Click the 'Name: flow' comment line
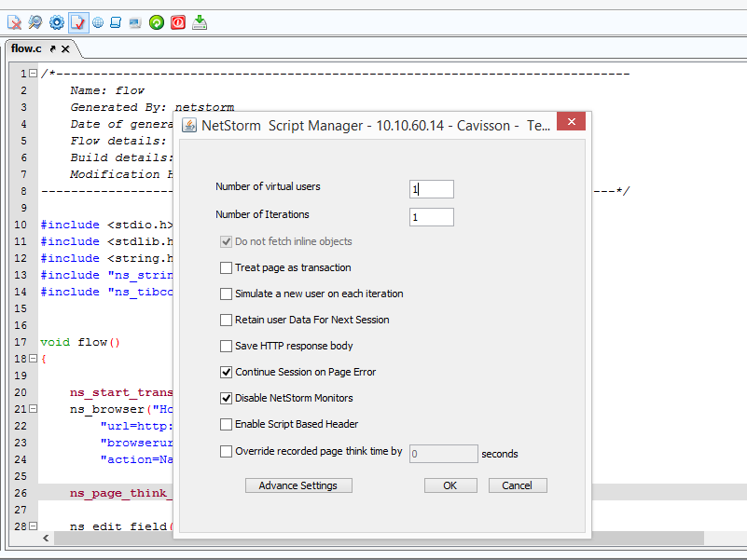 coord(106,90)
